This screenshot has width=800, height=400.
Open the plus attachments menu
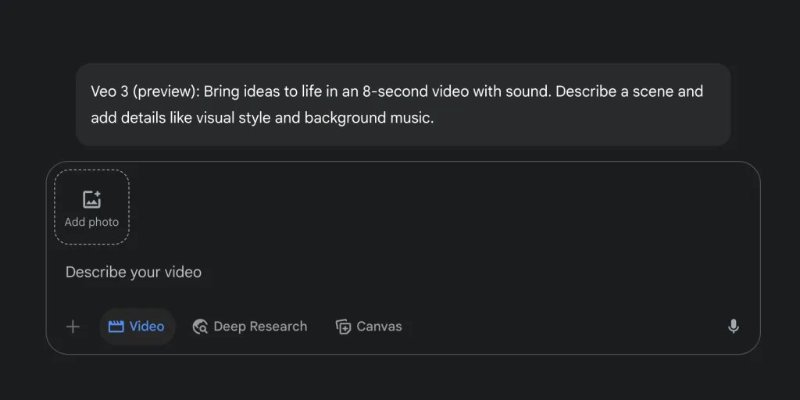pos(73,326)
